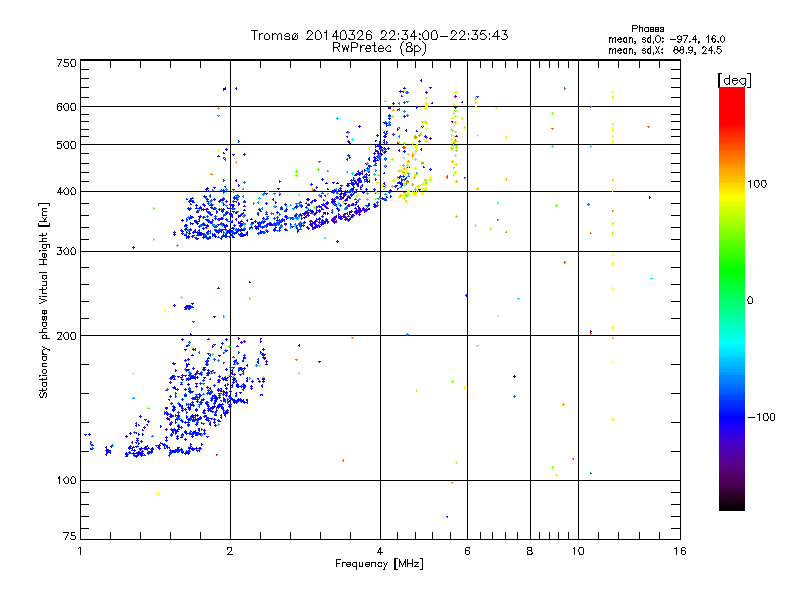Click the '75' y-axis tick label
The height and width of the screenshot is (600, 800).
click(x=70, y=536)
